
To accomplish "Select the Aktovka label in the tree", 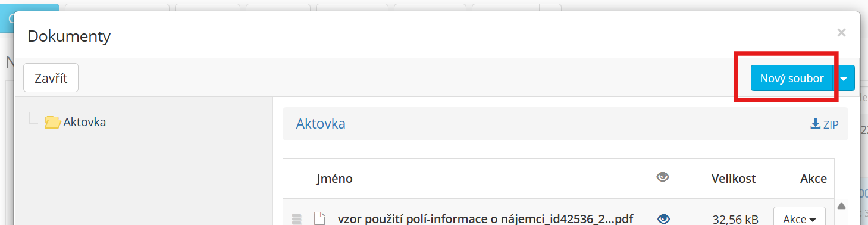I will (x=84, y=122).
